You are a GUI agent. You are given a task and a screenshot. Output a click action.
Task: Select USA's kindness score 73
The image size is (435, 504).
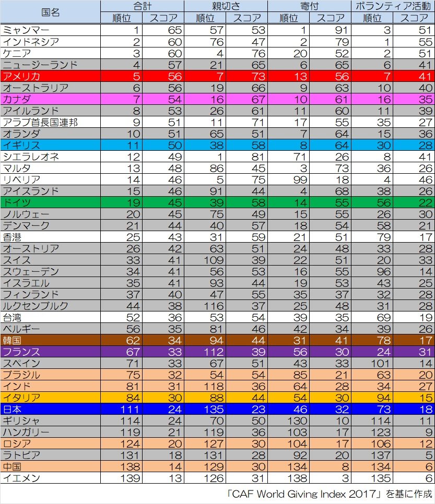258,76
